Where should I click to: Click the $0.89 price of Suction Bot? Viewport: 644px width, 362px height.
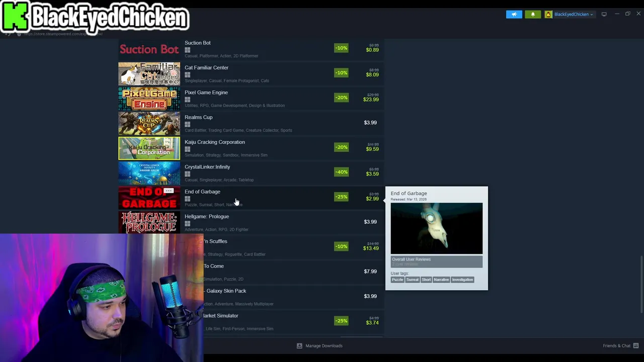coord(372,50)
